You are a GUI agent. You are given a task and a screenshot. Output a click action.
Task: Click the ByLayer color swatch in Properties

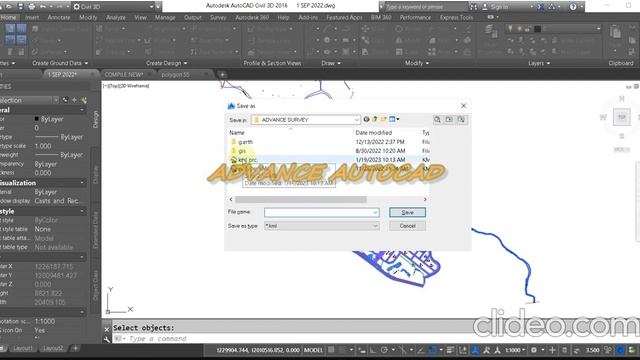tap(36, 119)
